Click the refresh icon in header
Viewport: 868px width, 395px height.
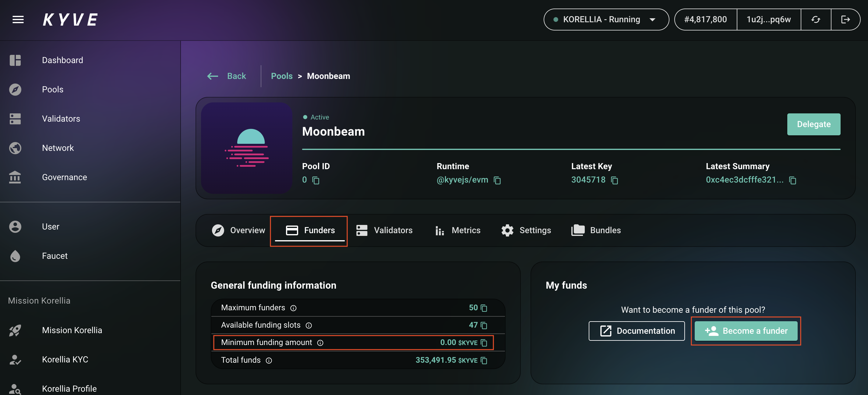pos(815,20)
